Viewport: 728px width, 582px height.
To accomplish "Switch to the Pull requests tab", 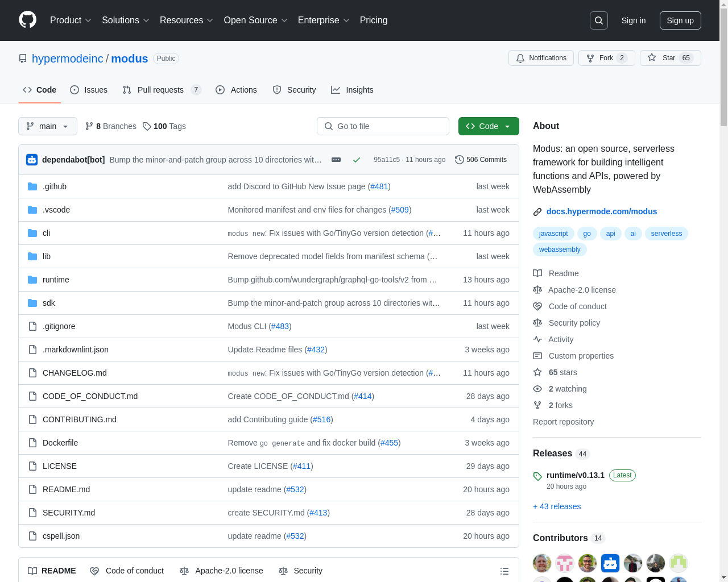I will [162, 90].
